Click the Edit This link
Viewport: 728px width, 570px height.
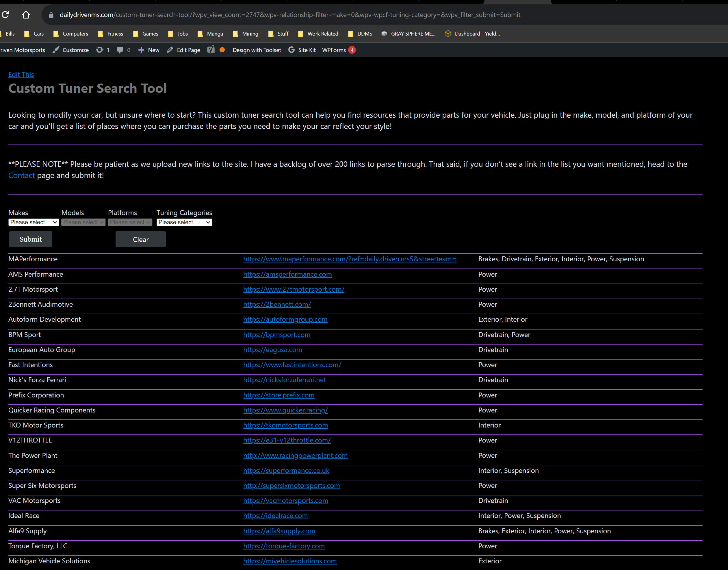pos(21,74)
